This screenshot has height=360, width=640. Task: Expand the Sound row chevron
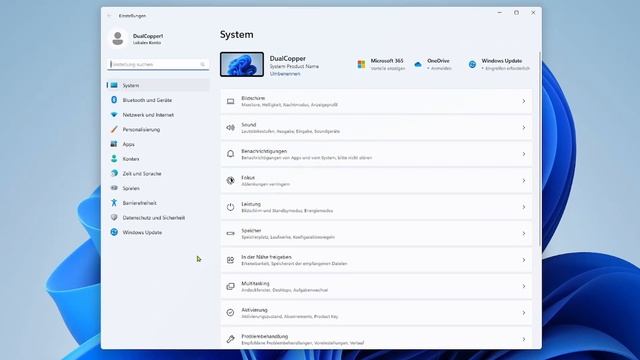point(524,128)
